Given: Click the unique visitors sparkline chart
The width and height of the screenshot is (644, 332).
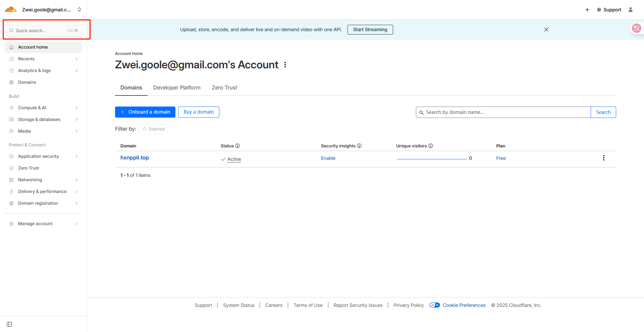Looking at the screenshot, I should (432, 158).
